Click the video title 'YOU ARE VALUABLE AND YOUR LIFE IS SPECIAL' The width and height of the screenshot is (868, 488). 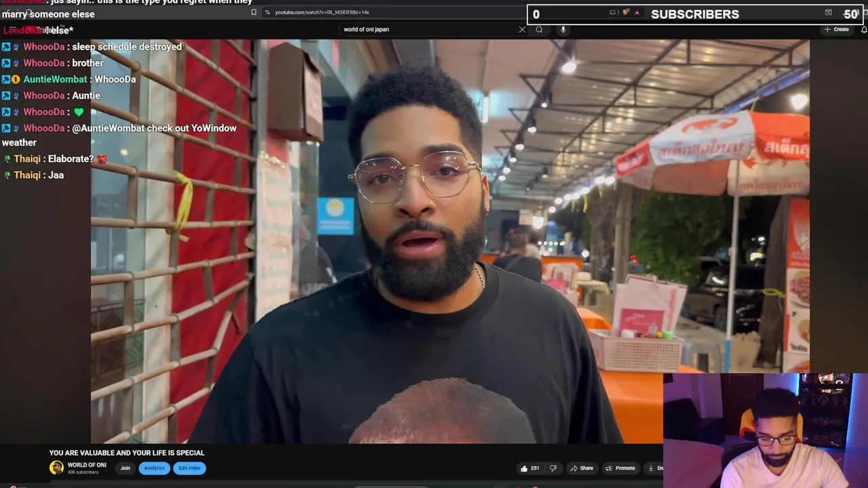click(127, 453)
